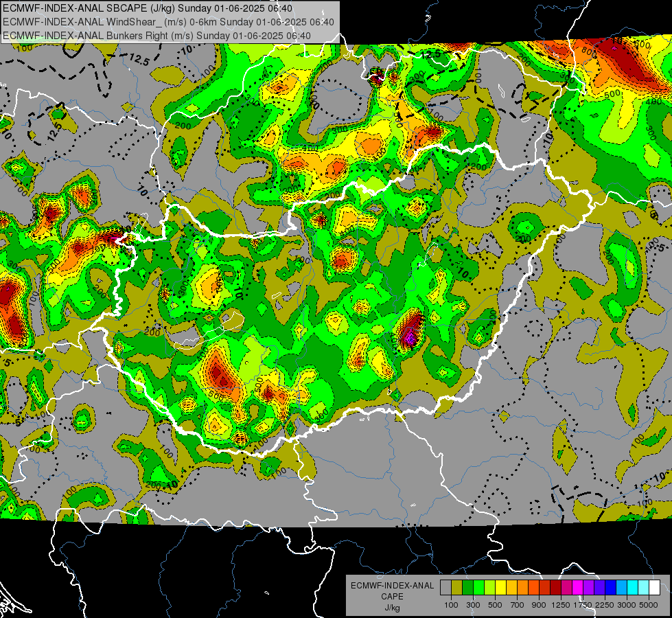Click the pure blue legend swatch
Viewport: 672px width, 618px height.
(x=611, y=587)
